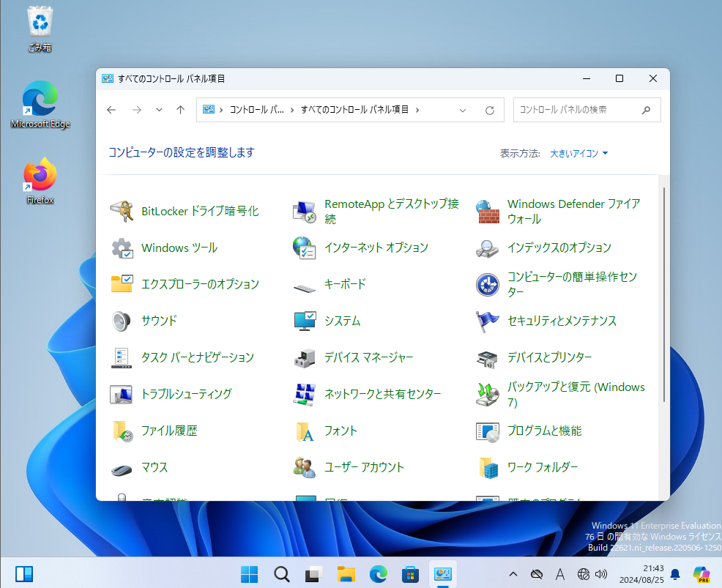Image resolution: width=722 pixels, height=588 pixels.
Task: Open デバイス マネージャー icon
Action: (305, 357)
